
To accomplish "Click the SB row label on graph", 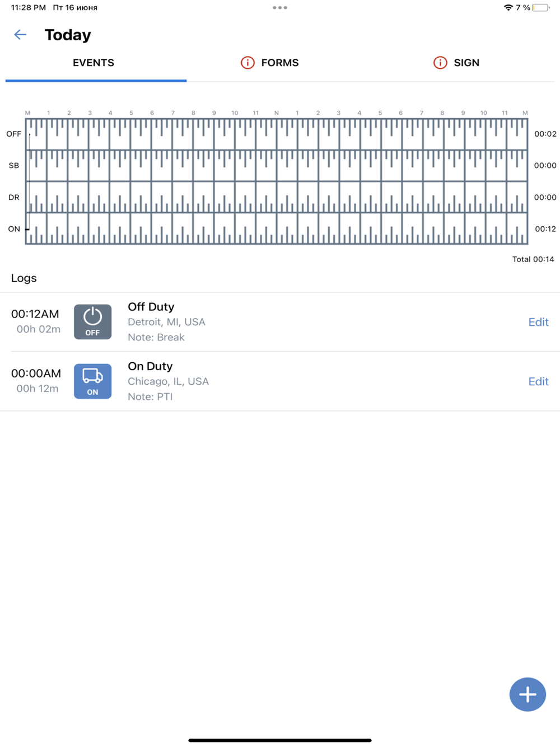I will click(14, 165).
